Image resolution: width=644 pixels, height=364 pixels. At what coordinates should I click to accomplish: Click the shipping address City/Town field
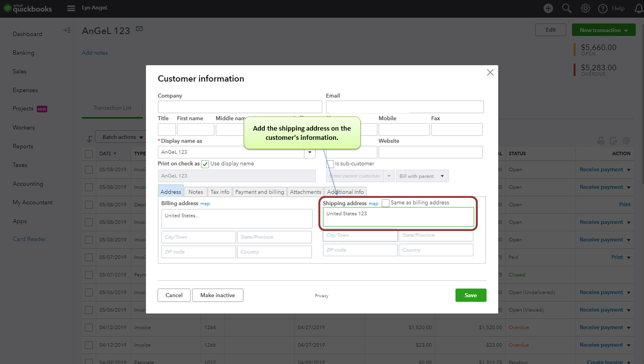coord(360,235)
